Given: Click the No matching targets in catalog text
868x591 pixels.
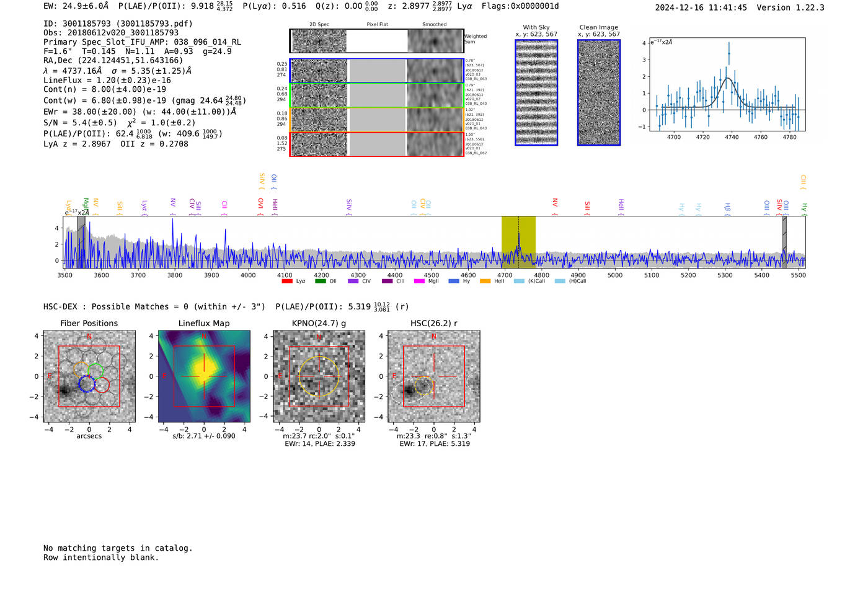Looking at the screenshot, I should click(118, 548).
